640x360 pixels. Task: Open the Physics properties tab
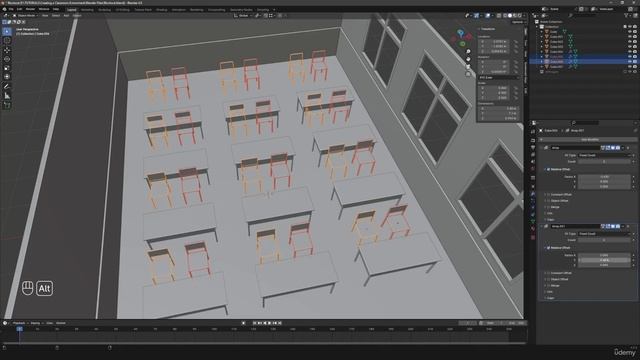(533, 208)
